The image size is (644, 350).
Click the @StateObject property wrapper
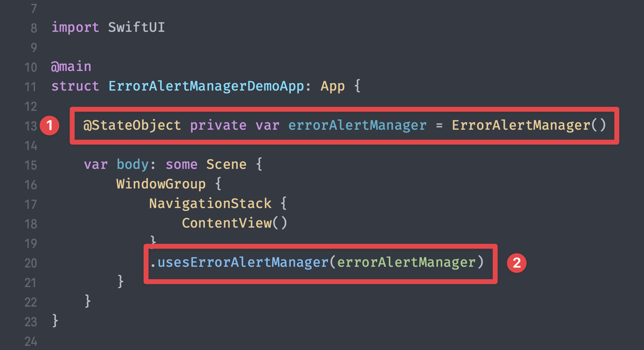132,126
